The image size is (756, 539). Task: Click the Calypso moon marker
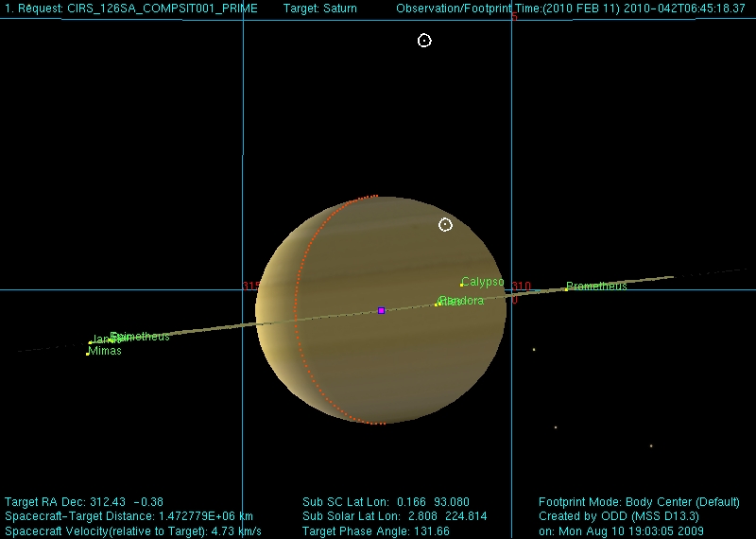coord(462,285)
